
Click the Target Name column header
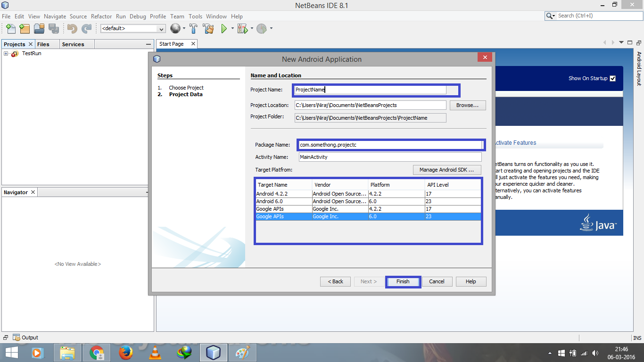283,185
